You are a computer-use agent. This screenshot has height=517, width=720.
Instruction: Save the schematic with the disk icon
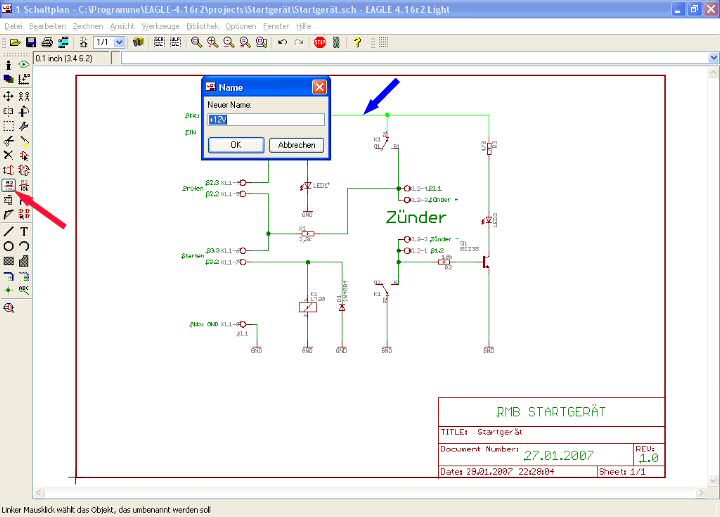pyautogui.click(x=31, y=43)
